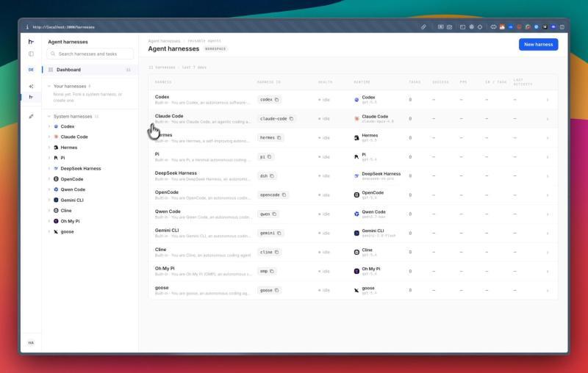Viewport: 588px width, 373px height.
Task: Click the link icon in browser toolbar
Action: coord(423,27)
